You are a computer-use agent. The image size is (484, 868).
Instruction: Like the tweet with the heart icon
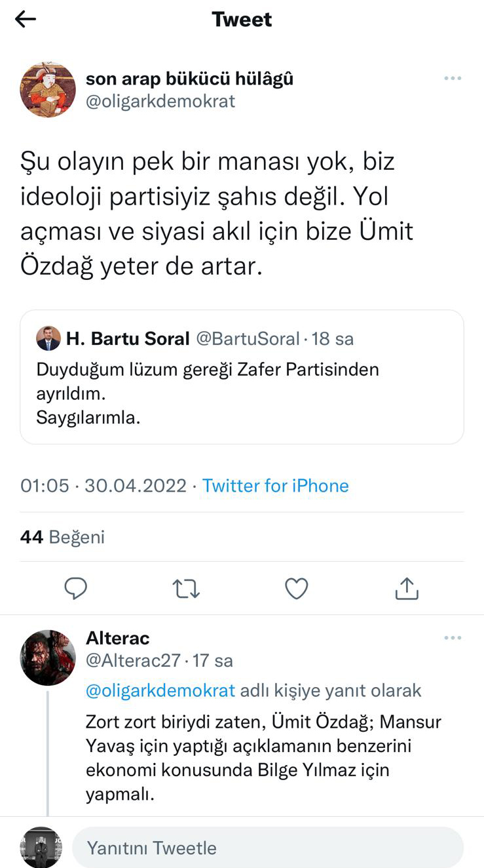(297, 589)
